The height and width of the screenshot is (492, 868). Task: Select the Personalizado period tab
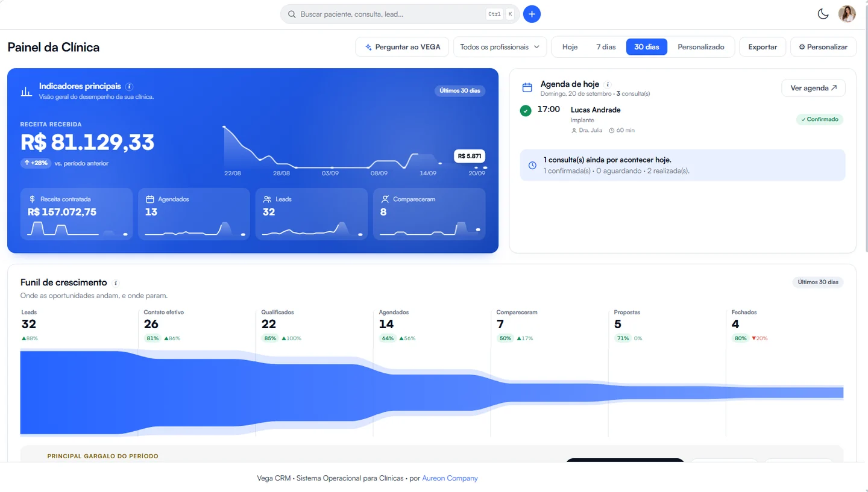700,47
